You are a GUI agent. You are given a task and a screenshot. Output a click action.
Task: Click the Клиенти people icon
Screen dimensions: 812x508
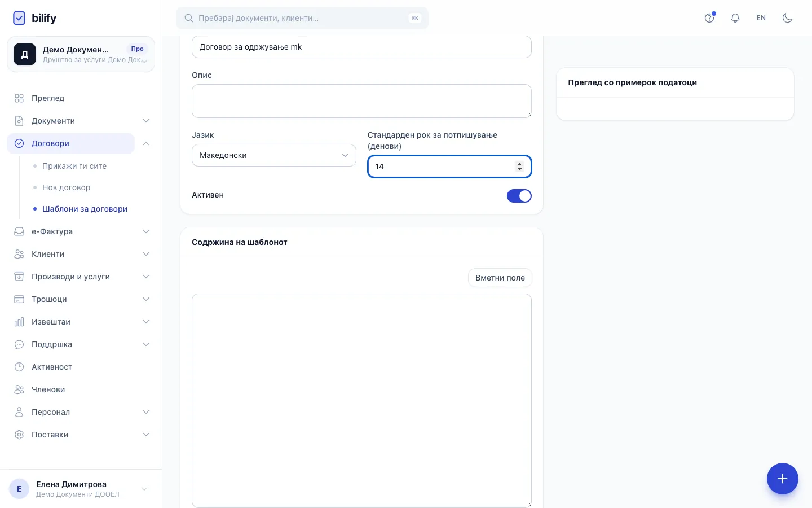click(x=19, y=254)
